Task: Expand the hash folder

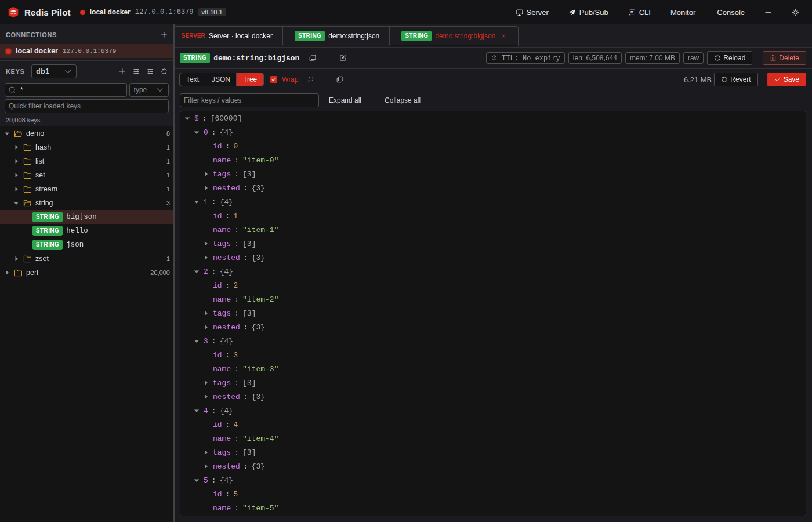Action: (x=16, y=147)
